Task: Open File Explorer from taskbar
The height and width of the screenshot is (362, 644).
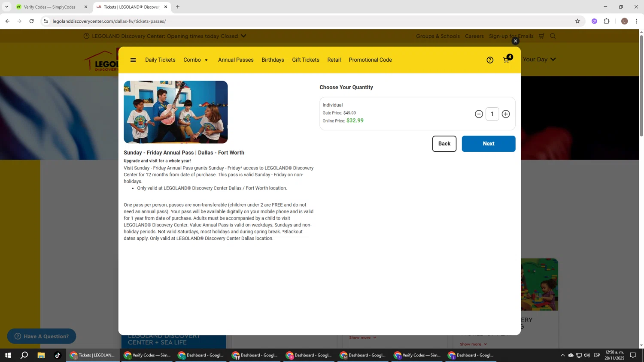Action: pos(41,355)
